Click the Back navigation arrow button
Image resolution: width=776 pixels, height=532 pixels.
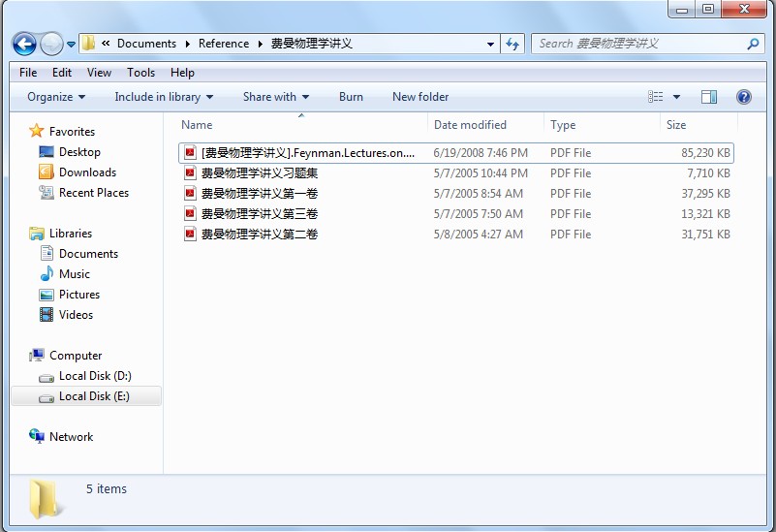tap(24, 44)
